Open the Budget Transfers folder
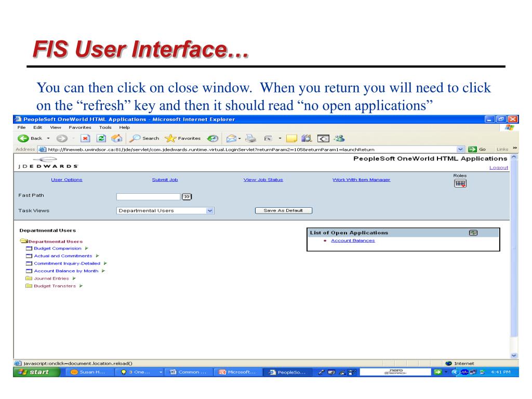This screenshot has height=399, width=532. pos(55,286)
